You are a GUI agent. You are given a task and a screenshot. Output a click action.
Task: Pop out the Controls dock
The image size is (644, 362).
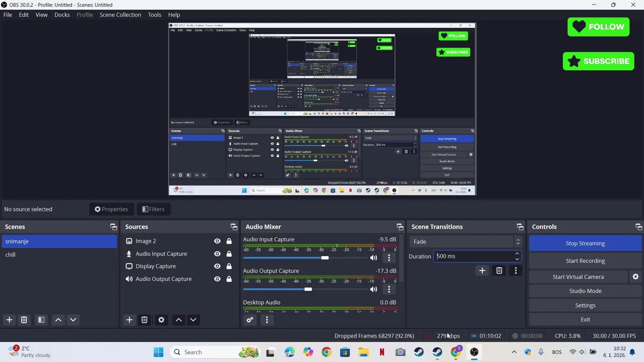tap(639, 227)
